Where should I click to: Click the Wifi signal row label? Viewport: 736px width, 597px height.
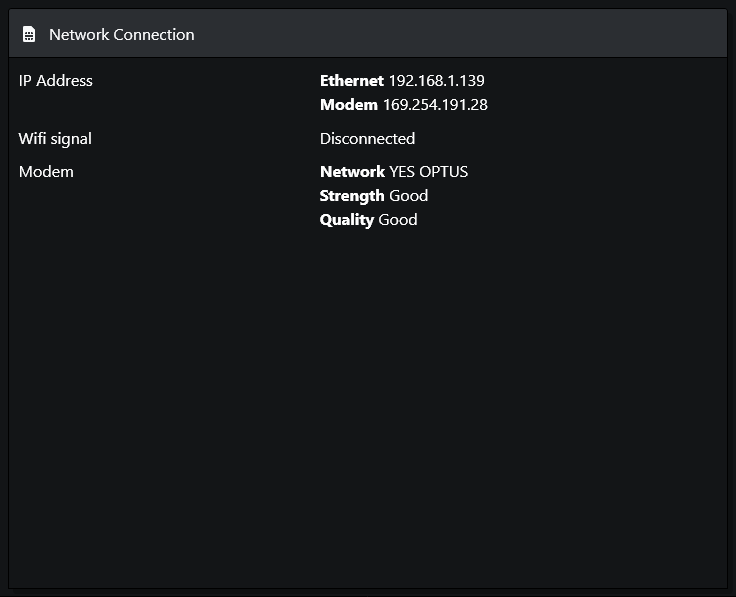point(55,139)
